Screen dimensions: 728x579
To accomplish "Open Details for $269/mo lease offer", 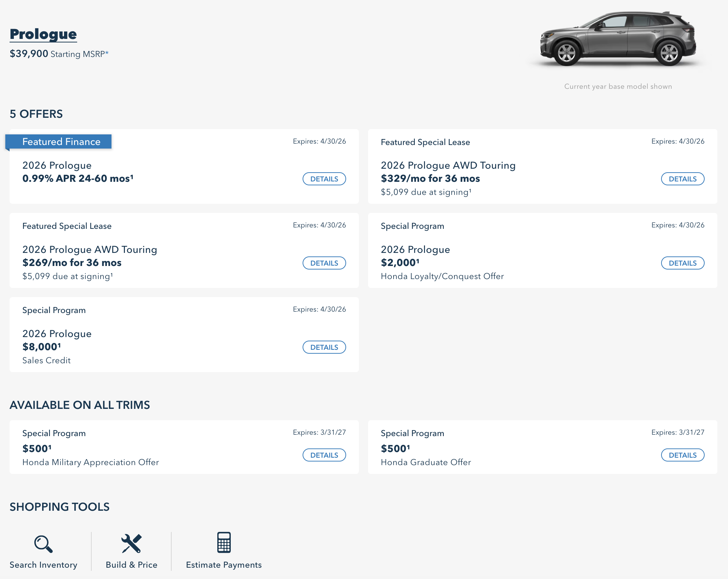I will point(324,263).
